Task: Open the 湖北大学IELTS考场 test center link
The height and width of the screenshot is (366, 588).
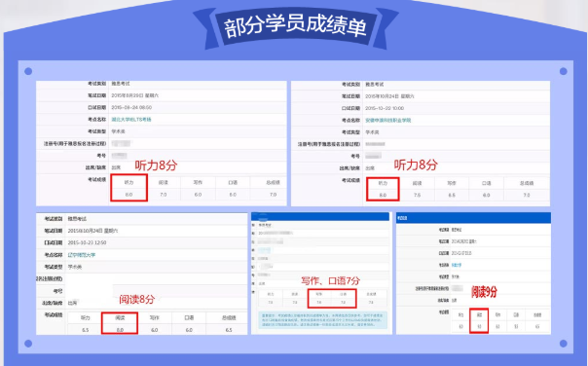Action: click(131, 120)
